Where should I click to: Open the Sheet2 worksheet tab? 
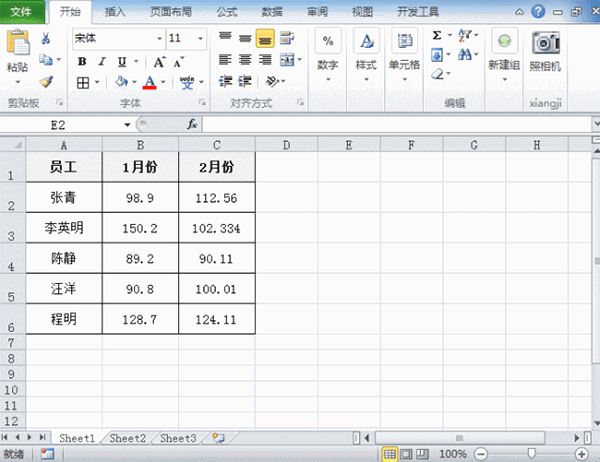[127, 438]
